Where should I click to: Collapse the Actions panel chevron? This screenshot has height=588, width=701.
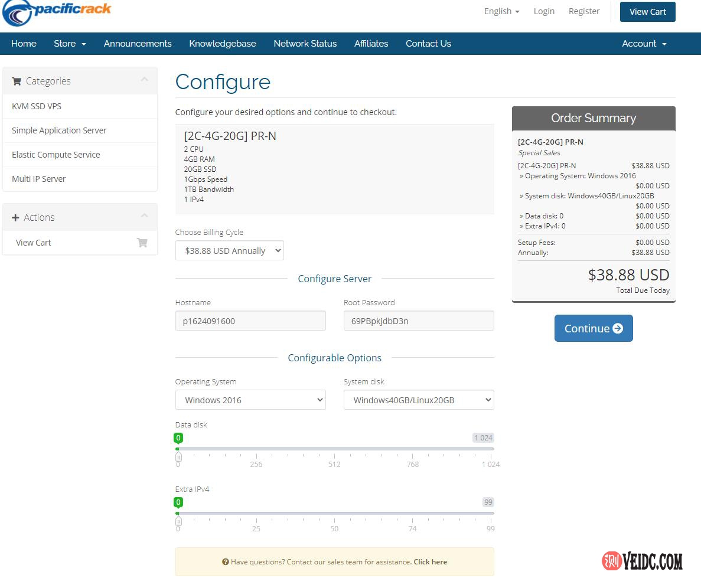coord(144,217)
